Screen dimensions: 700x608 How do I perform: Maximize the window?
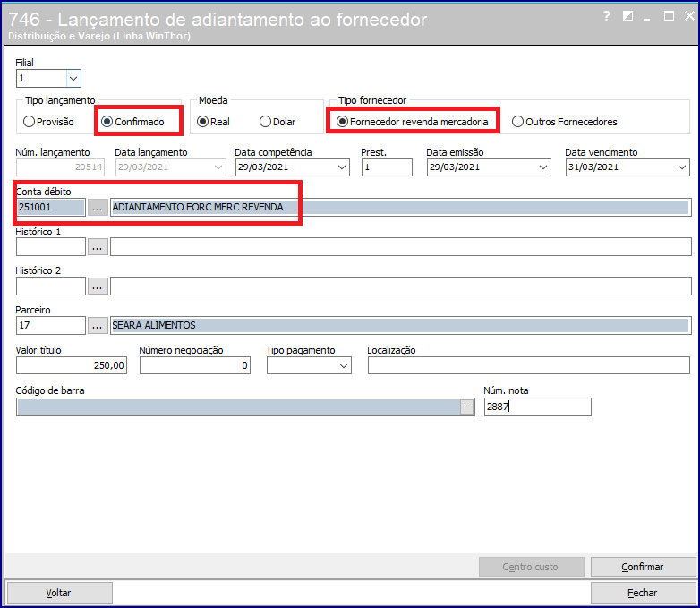(669, 16)
